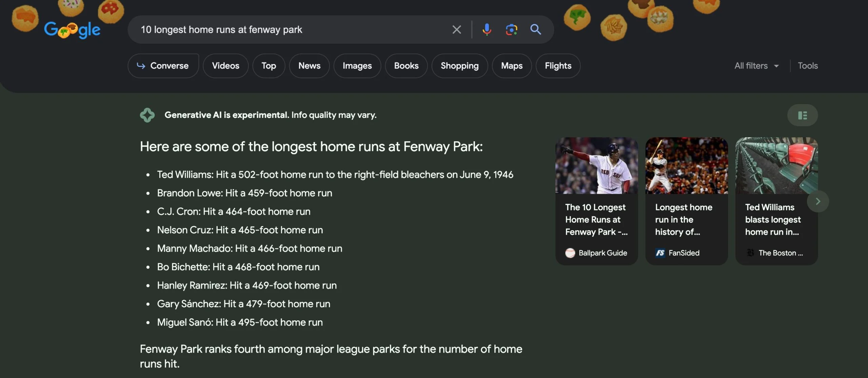The height and width of the screenshot is (378, 868).
Task: Select the 'Nelson Cruz: Hit a 465-foot' line
Action: tap(240, 230)
